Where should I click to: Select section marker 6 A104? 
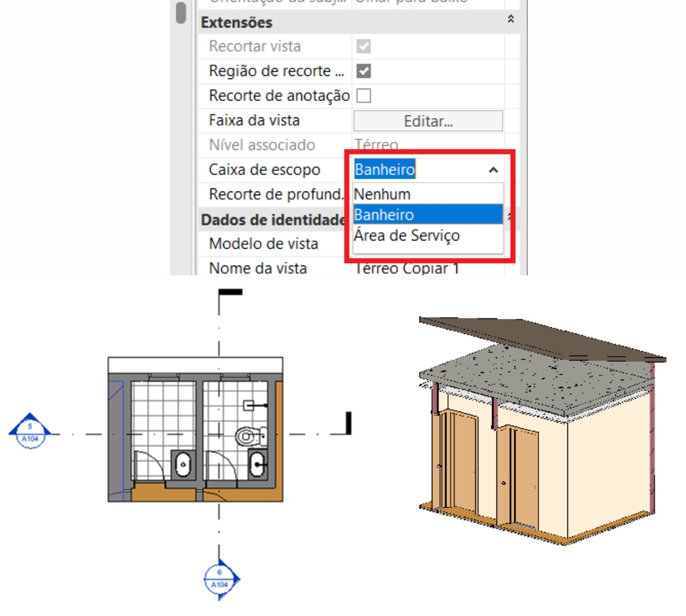click(222, 579)
